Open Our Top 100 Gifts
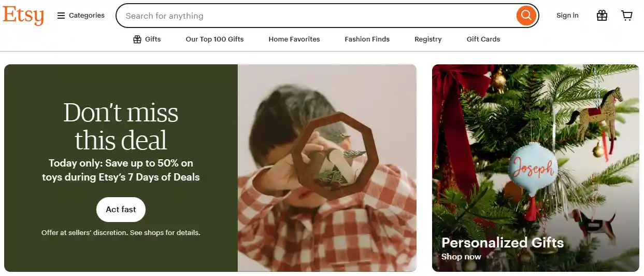The image size is (644, 276). point(214,39)
